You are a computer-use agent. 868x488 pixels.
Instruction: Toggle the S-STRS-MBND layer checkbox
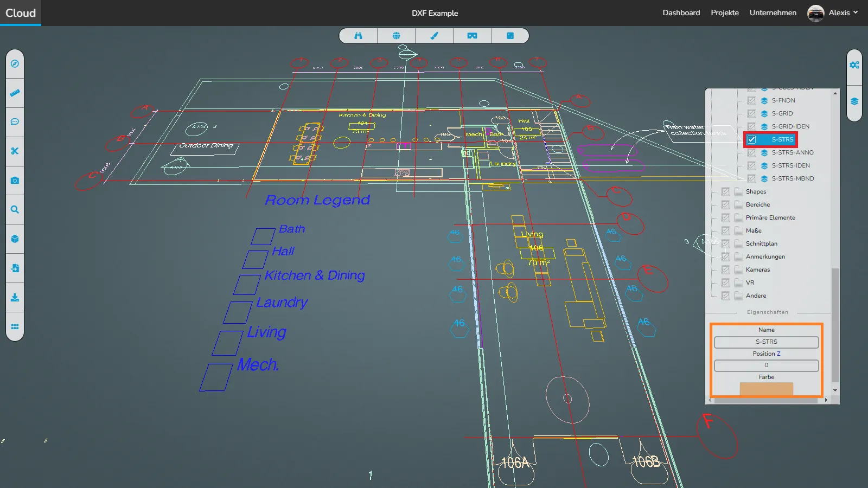pyautogui.click(x=751, y=178)
